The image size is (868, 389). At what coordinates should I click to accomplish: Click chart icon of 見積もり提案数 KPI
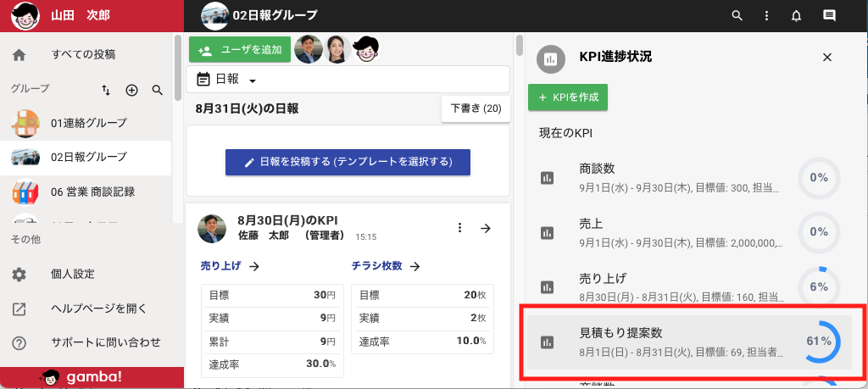pos(547,342)
